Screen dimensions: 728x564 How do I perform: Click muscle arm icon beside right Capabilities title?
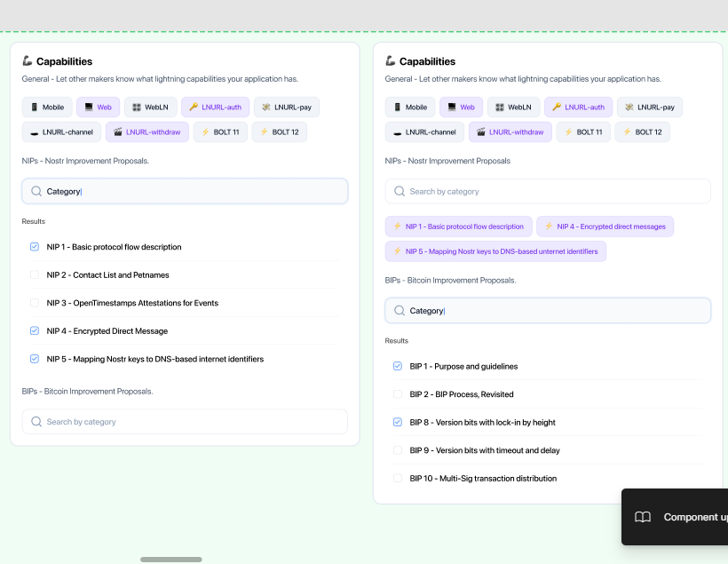click(x=391, y=61)
